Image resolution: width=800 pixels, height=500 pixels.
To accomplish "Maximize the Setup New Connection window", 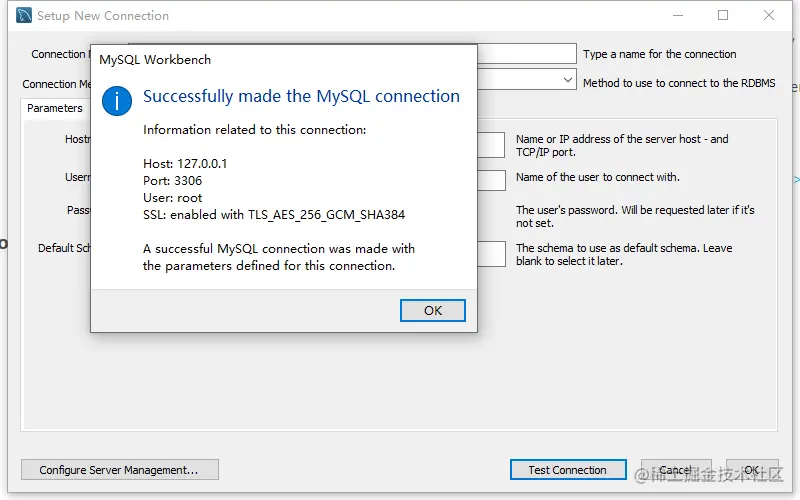I will click(723, 15).
